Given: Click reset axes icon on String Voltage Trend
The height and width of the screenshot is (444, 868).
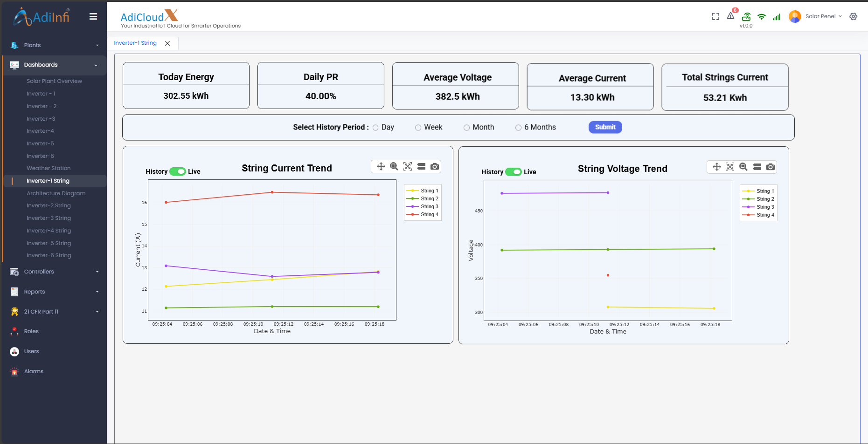Looking at the screenshot, I should click(x=730, y=167).
